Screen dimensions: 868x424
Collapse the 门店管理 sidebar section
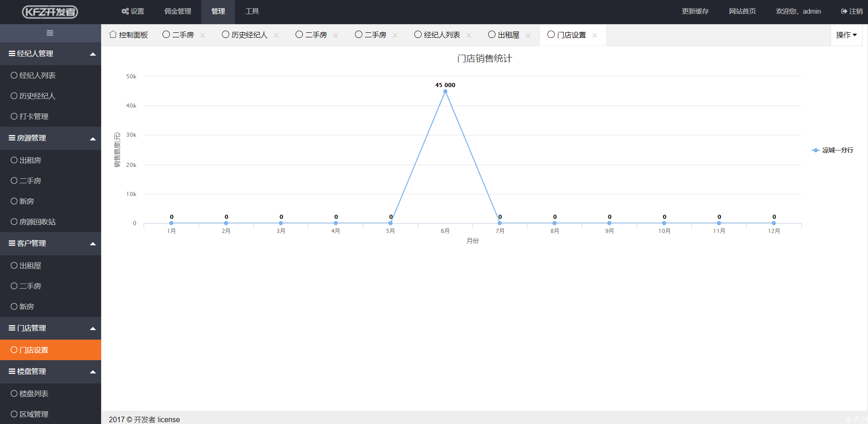point(51,328)
